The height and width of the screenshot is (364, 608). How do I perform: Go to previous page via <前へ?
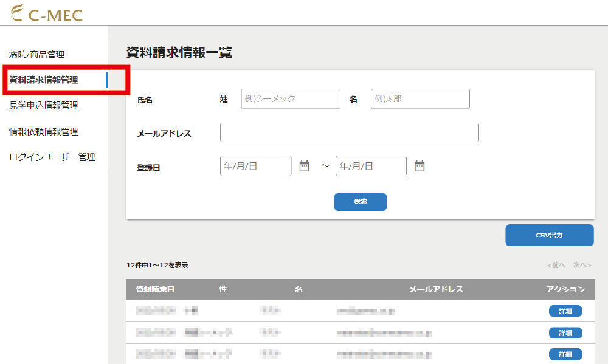point(556,265)
